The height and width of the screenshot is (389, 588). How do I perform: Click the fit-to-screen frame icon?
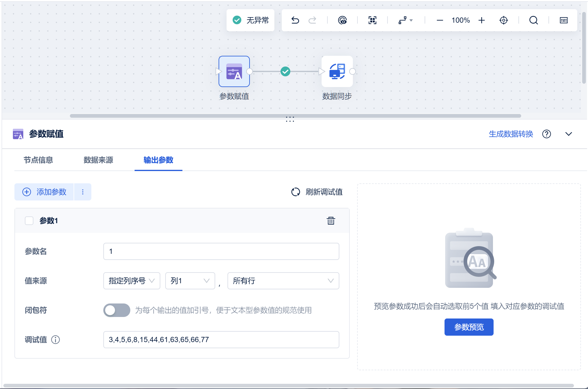[x=372, y=20]
